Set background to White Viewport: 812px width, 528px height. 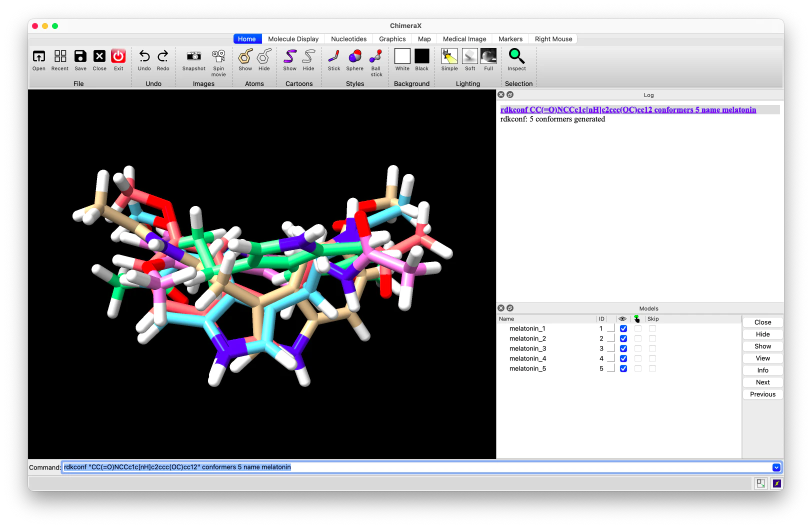[x=402, y=56]
